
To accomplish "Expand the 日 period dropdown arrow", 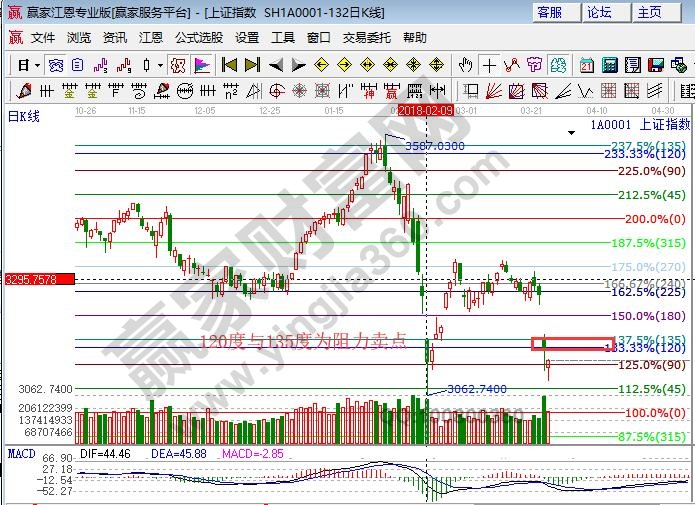I will coord(37,65).
